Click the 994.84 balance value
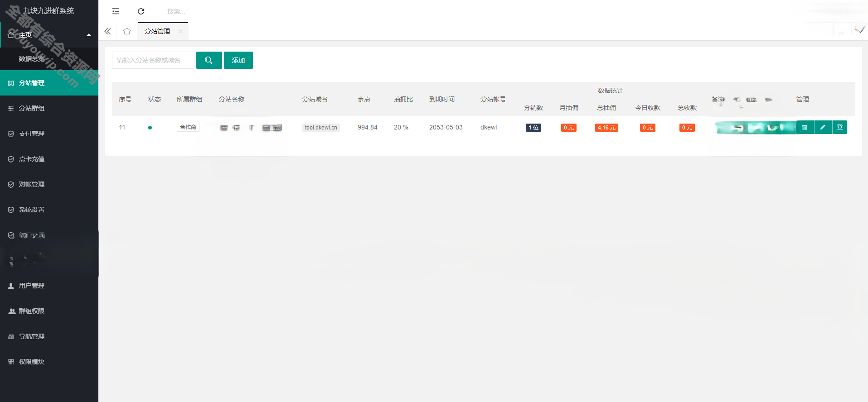 (367, 127)
